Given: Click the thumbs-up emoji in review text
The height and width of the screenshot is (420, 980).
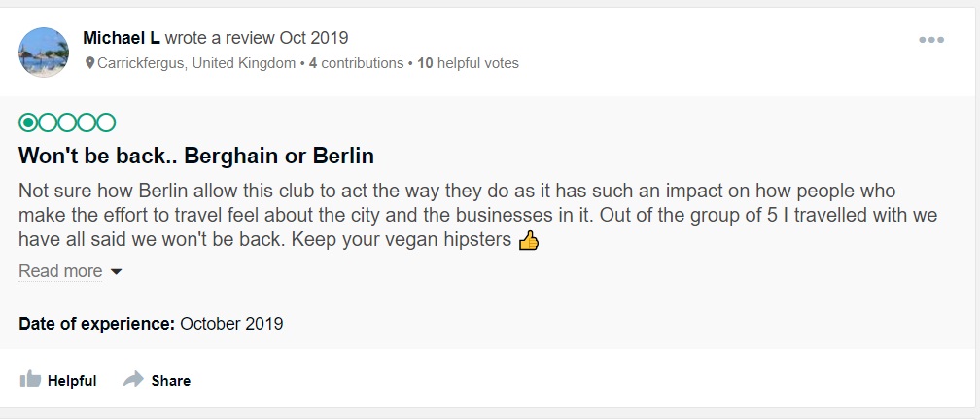Looking at the screenshot, I should coord(528,241).
